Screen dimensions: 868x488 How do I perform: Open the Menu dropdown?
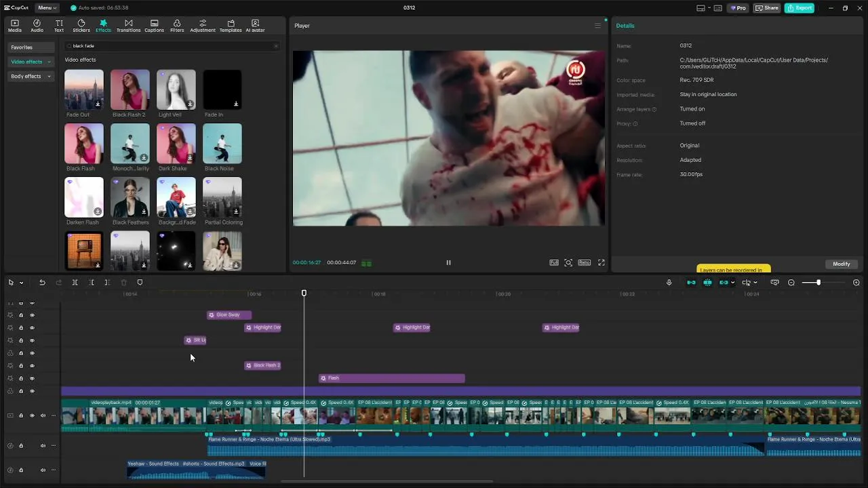(x=47, y=8)
